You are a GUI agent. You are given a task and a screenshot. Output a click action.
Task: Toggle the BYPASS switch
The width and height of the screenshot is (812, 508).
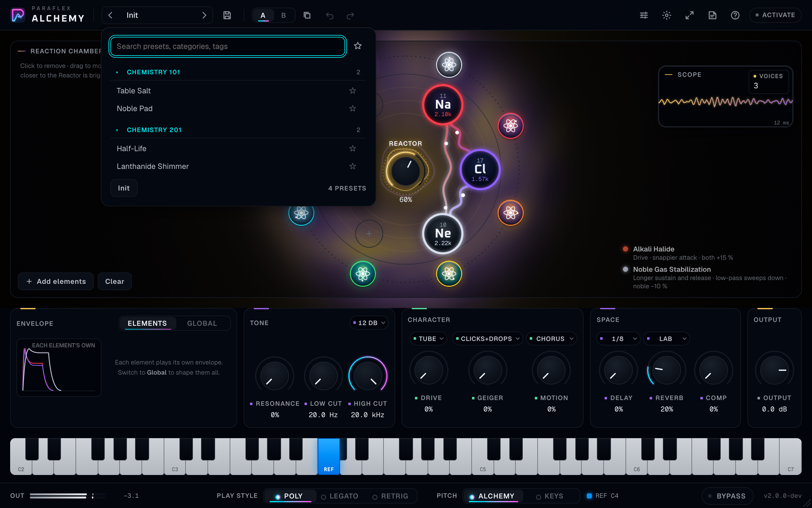pyautogui.click(x=727, y=496)
